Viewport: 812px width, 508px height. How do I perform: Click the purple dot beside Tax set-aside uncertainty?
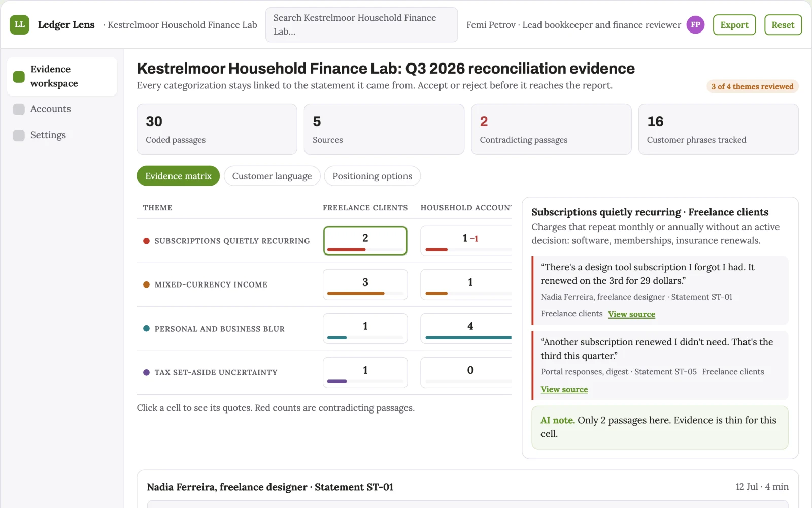click(146, 372)
